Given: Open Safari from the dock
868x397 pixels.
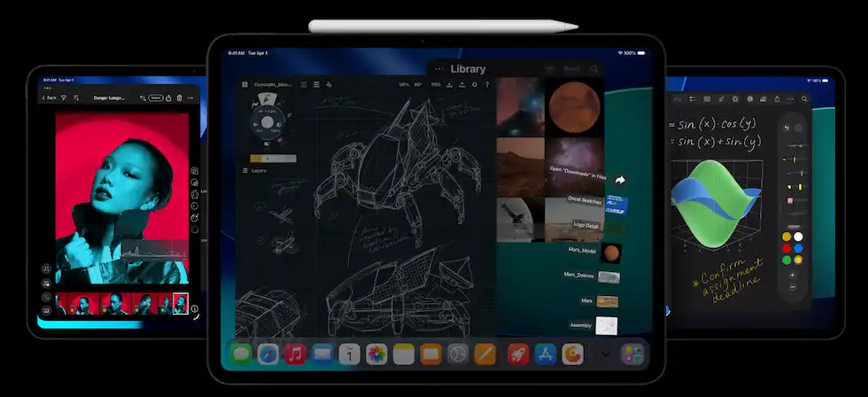Looking at the screenshot, I should 267,354.
